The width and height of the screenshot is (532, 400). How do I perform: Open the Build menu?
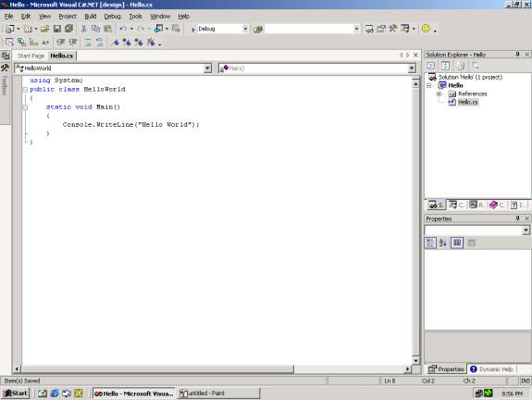point(91,17)
